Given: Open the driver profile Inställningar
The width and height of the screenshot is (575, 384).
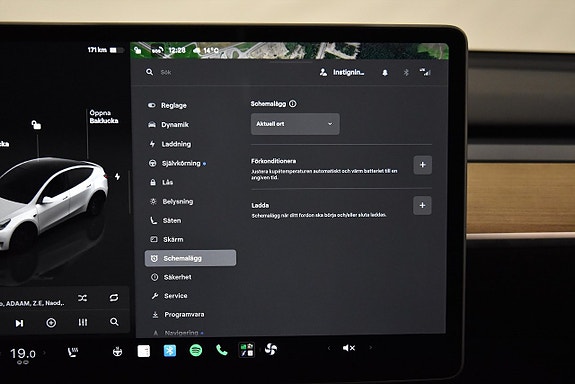Looking at the screenshot, I should [342, 72].
